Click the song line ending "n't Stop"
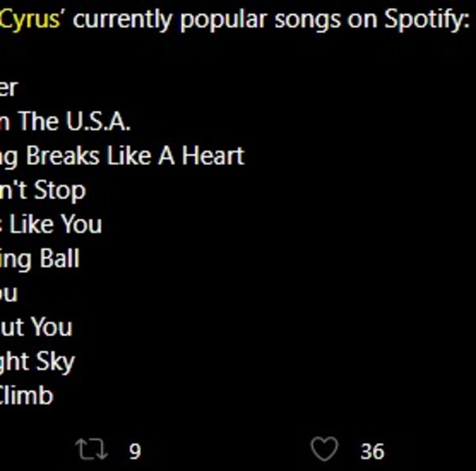 pos(43,190)
